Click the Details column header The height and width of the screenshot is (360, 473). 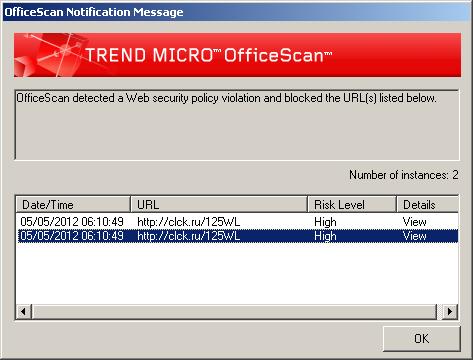click(428, 204)
